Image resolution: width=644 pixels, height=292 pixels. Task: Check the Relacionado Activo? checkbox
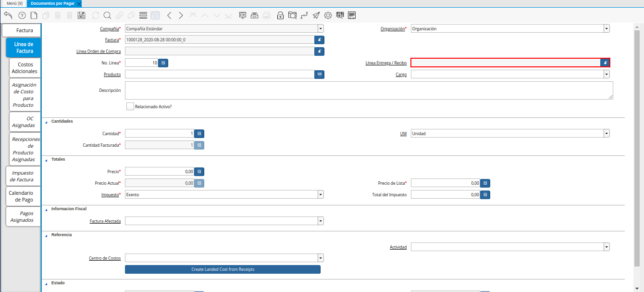coord(130,106)
